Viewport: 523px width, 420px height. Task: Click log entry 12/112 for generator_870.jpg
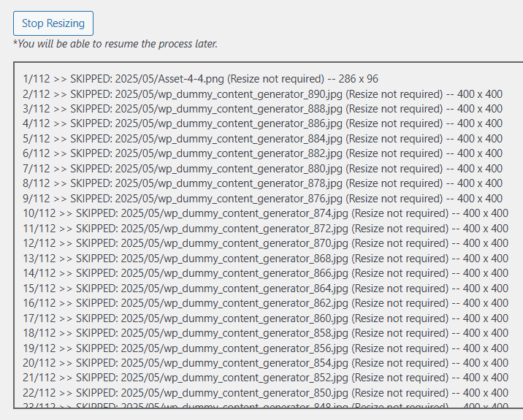pyautogui.click(x=264, y=243)
